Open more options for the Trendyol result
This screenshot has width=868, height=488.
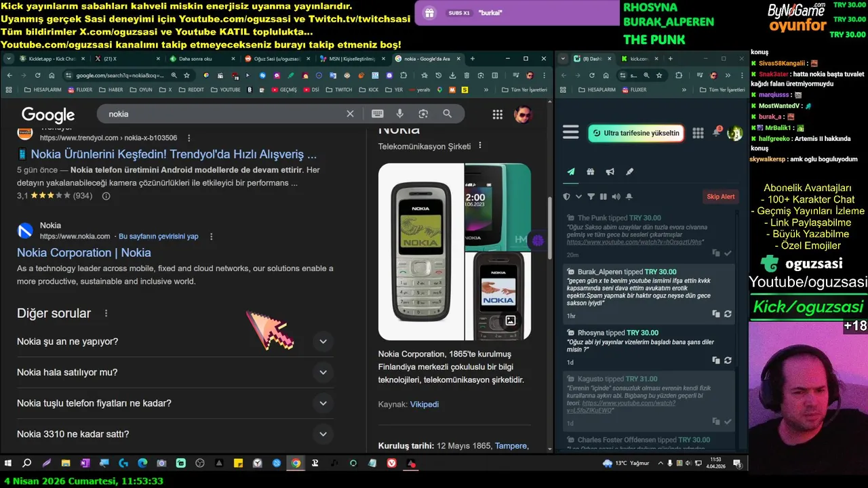point(189,138)
